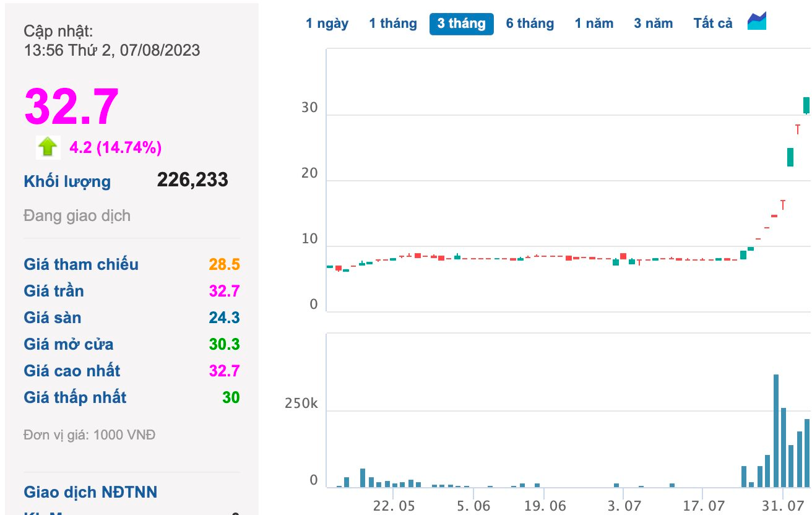Viewport: 812px width, 515px height.
Task: Click the 'Giá thấp nhất' label
Action: tap(75, 398)
